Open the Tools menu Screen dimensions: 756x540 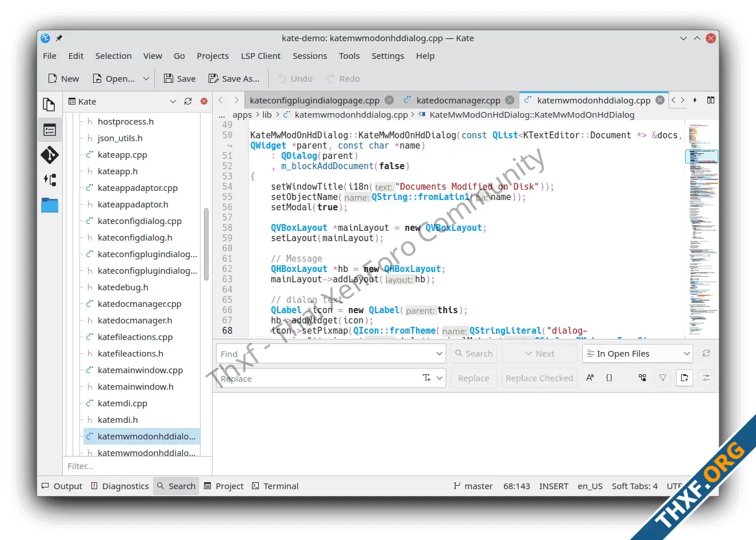pyautogui.click(x=349, y=56)
